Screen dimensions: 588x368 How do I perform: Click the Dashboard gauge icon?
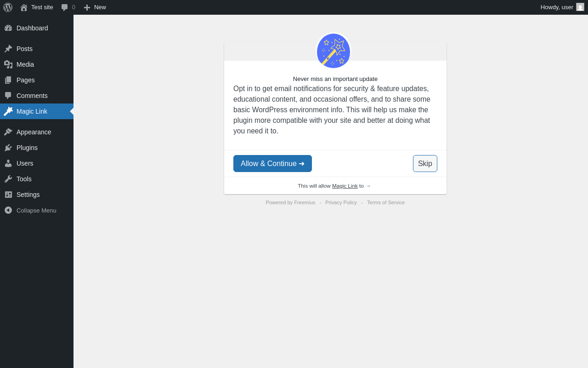pos(8,28)
